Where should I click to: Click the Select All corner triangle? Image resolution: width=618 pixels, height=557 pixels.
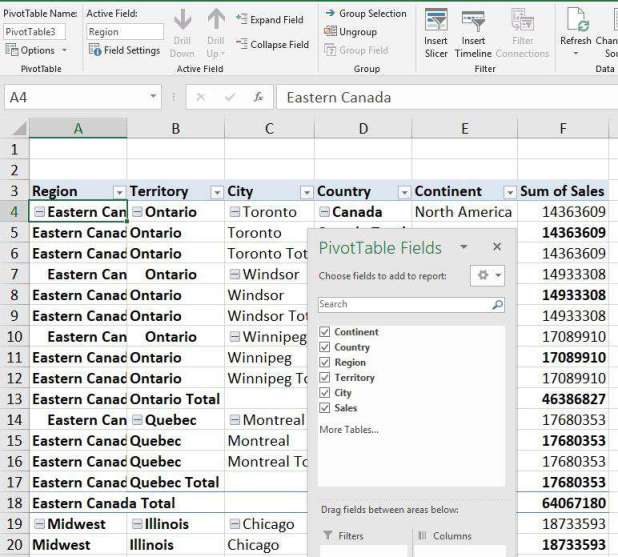click(x=19, y=129)
